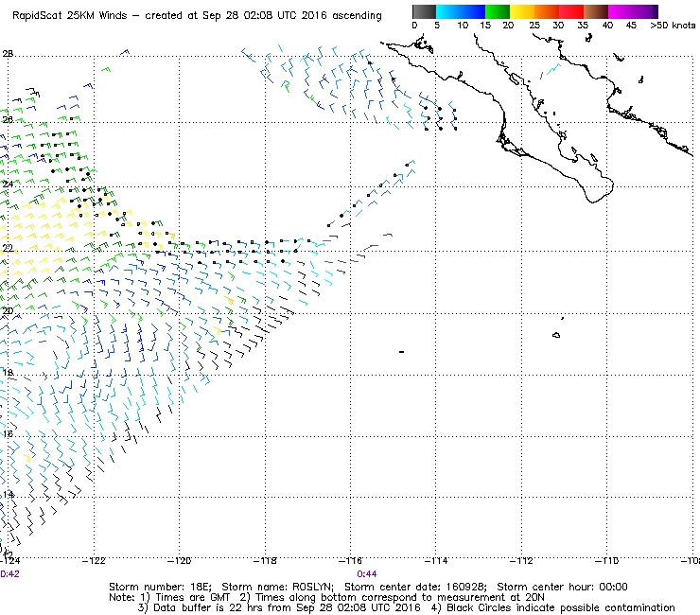Pick the red 30-35 knots legend color
700x615 pixels.
pos(571,11)
